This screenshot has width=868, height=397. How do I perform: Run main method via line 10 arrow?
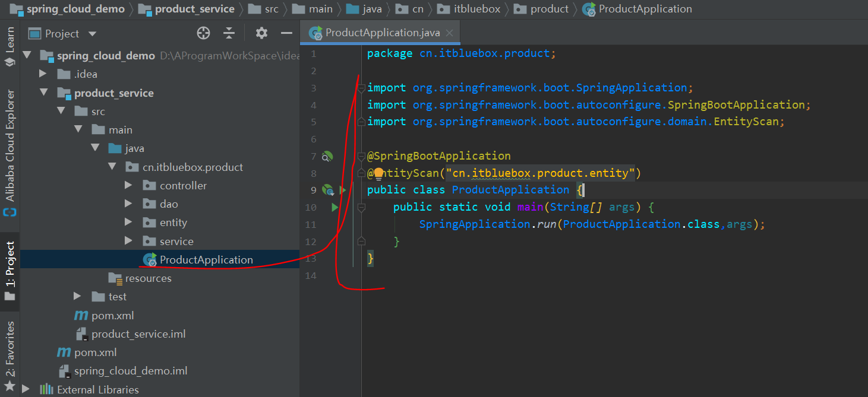tap(334, 208)
